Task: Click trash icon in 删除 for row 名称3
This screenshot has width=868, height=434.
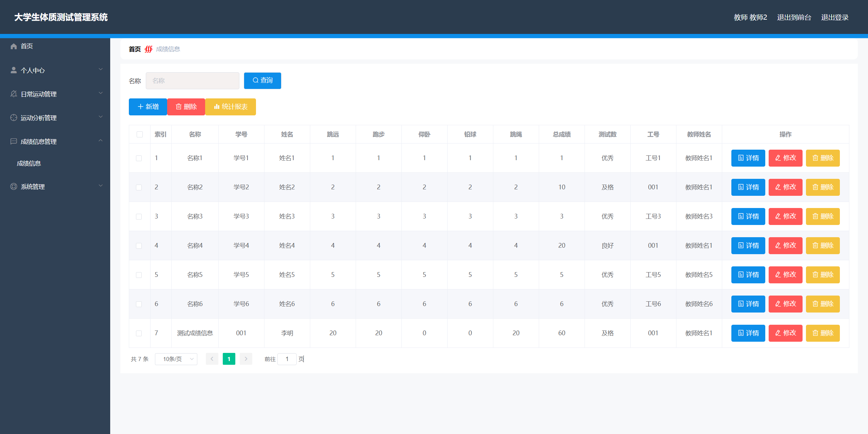Action: (815, 216)
